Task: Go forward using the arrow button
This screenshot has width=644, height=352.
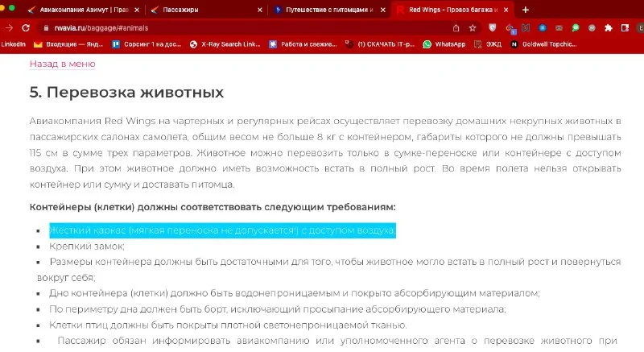Action: click(9, 28)
